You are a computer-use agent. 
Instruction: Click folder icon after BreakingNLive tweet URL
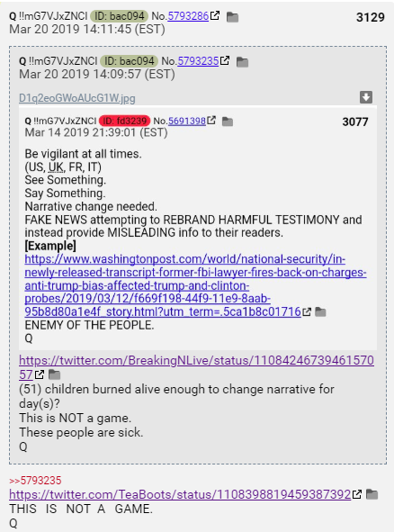[x=54, y=374]
